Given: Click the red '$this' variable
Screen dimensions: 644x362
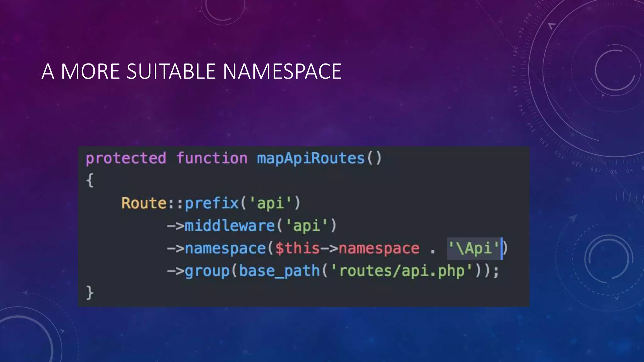Looking at the screenshot, I should (297, 248).
